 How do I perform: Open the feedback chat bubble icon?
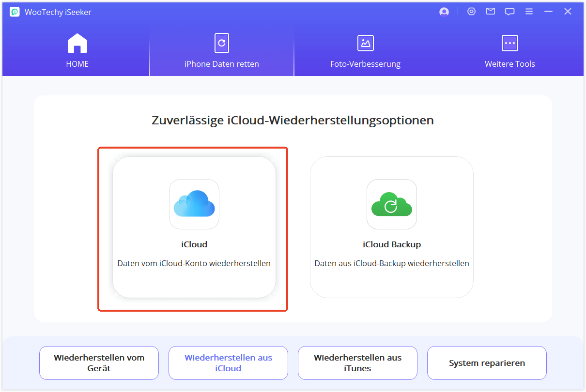coord(509,11)
